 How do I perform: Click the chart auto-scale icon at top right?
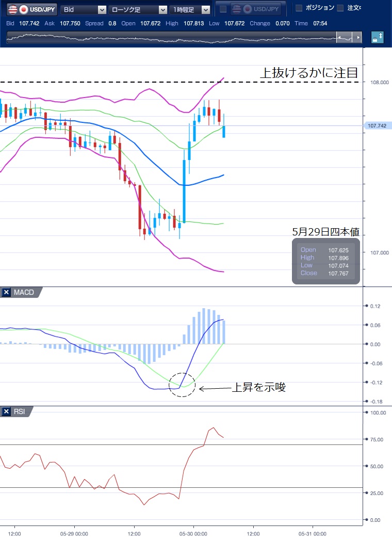377,38
